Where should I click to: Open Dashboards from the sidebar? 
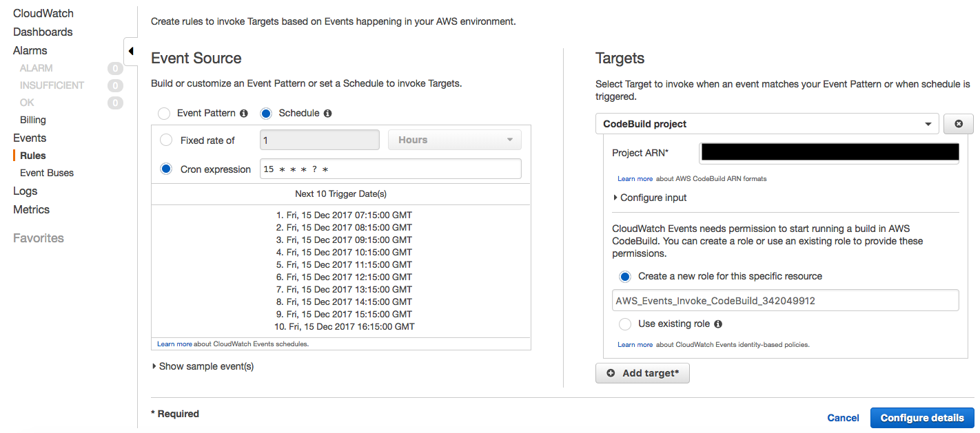[43, 32]
